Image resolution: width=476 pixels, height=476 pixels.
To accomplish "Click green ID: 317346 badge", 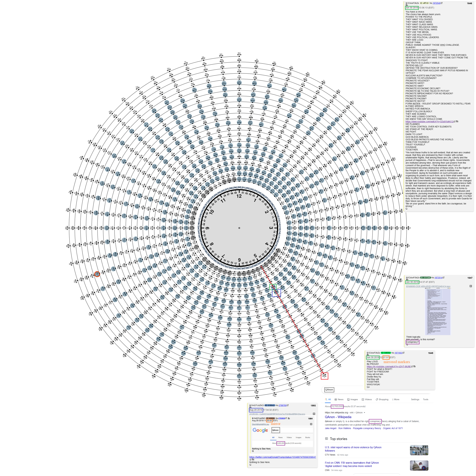I will point(425,278).
